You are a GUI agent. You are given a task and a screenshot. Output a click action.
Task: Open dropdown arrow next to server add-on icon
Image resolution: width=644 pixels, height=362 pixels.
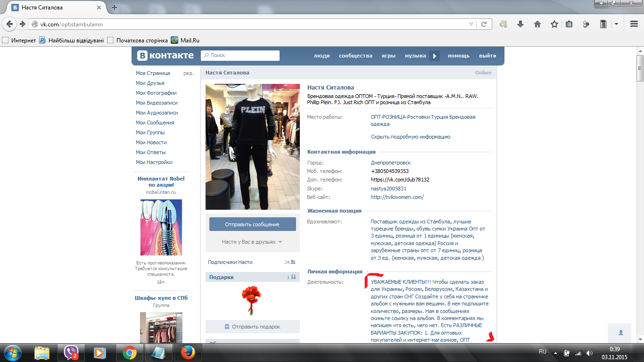coord(616,24)
